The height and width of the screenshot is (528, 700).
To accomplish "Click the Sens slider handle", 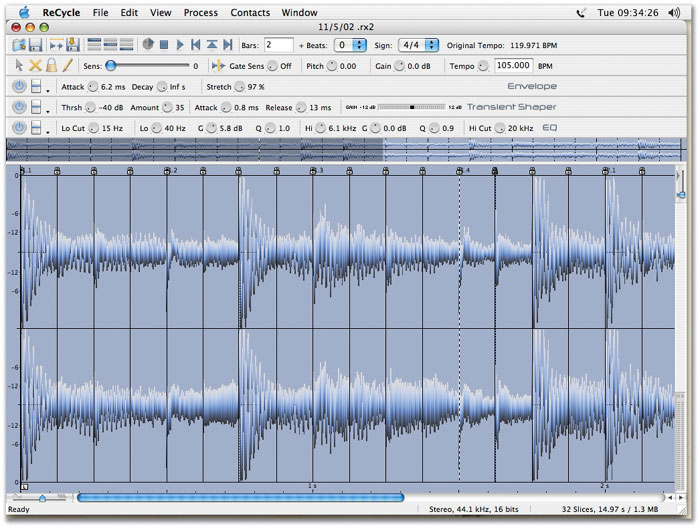I will (110, 66).
